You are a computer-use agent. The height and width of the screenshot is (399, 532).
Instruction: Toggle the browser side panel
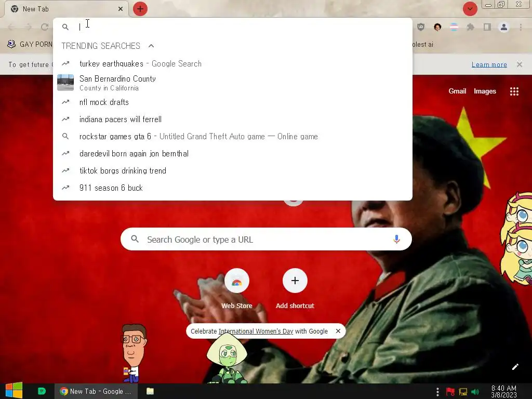coord(487,27)
